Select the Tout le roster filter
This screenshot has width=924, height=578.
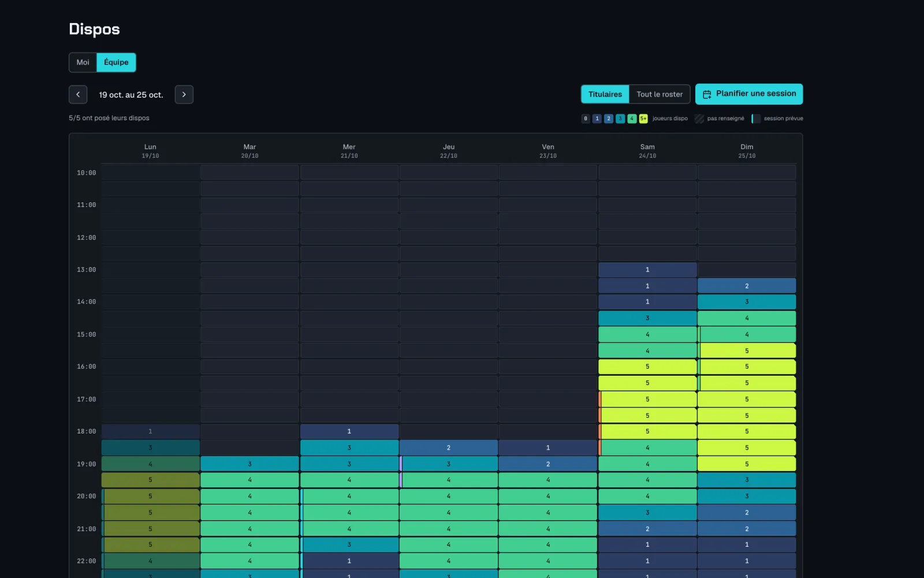[660, 94]
